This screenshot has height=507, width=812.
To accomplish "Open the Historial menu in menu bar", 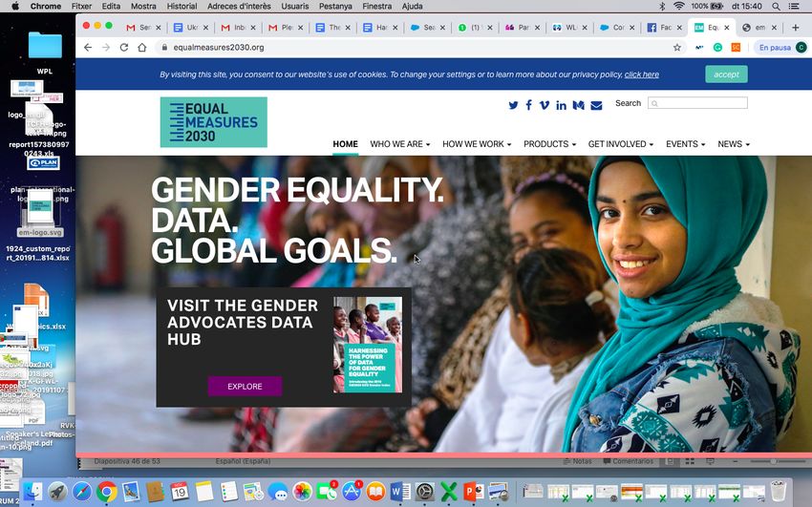I will (182, 7).
